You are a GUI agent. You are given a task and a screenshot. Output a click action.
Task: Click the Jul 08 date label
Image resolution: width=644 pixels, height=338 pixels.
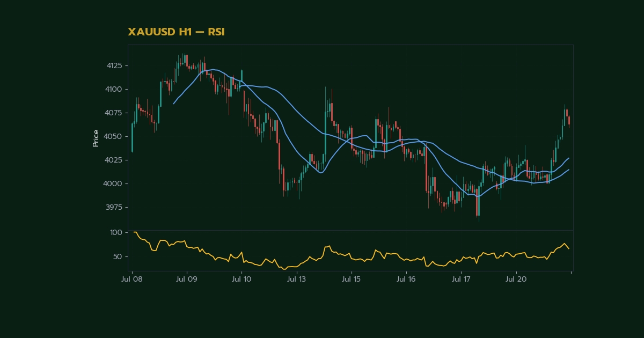132,280
